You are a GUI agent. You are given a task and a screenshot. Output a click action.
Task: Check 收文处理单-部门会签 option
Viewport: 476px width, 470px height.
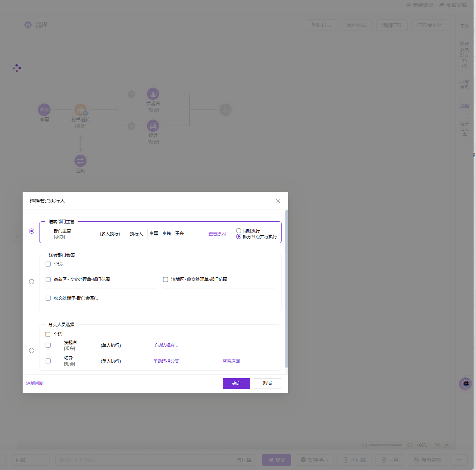(x=48, y=298)
